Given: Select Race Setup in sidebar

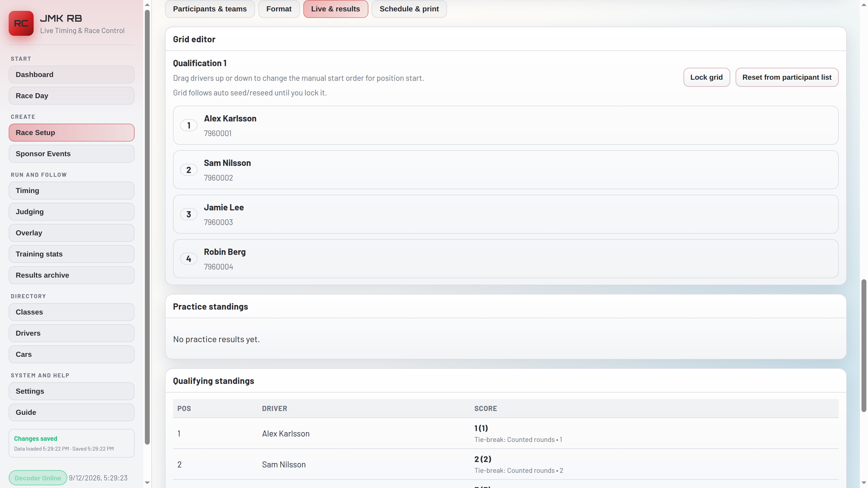Looking at the screenshot, I should click(71, 132).
